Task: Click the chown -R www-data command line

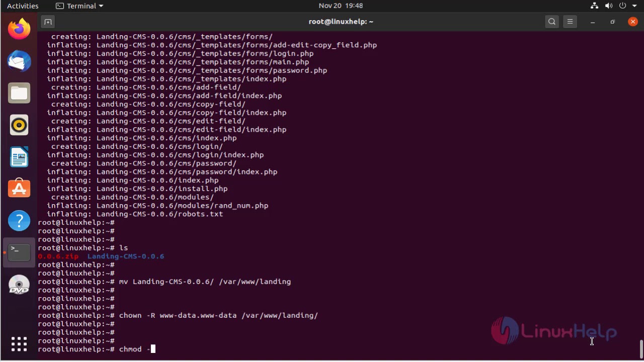Action: click(178, 316)
